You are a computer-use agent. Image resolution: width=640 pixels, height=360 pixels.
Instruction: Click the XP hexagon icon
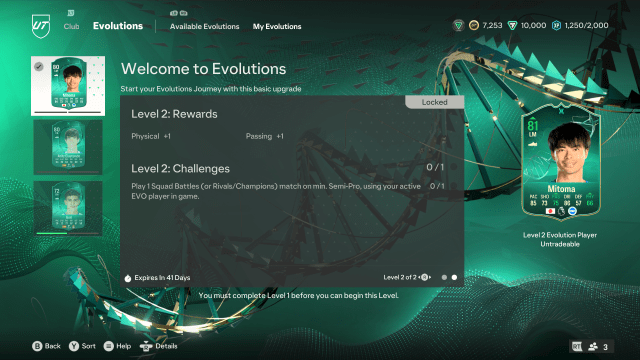[x=556, y=26]
